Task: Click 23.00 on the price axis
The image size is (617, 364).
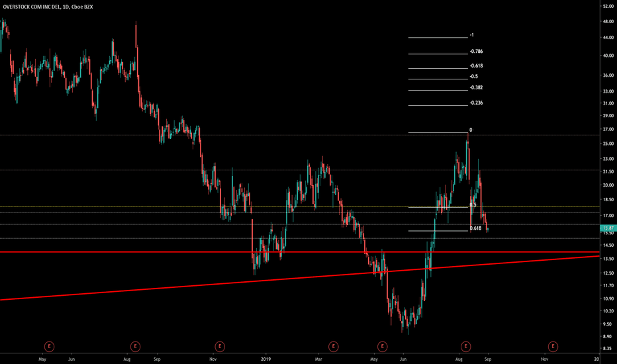Action: [x=608, y=159]
